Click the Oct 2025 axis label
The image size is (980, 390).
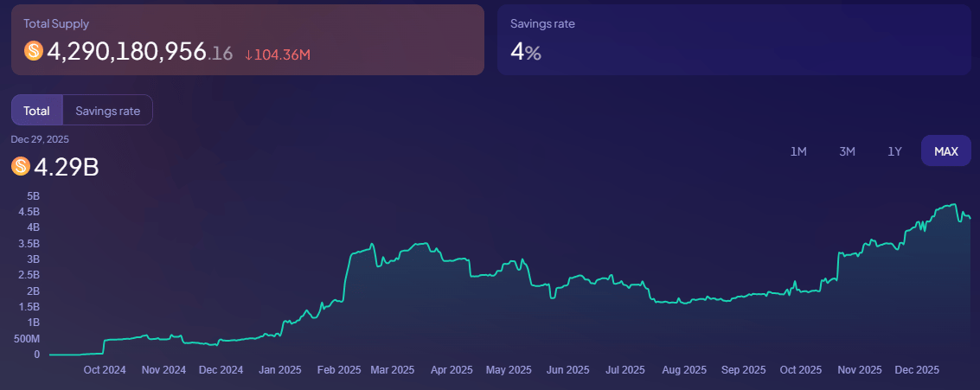[x=801, y=370]
